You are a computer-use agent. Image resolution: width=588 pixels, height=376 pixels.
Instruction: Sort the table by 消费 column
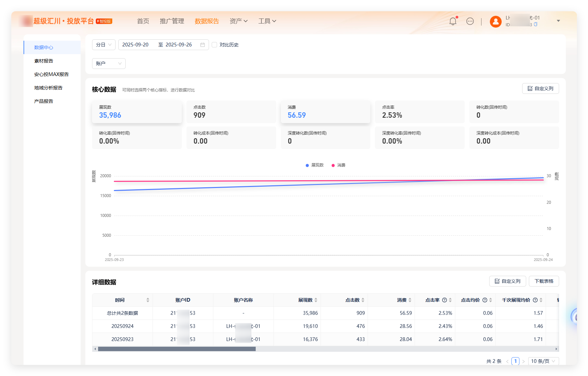pyautogui.click(x=410, y=300)
